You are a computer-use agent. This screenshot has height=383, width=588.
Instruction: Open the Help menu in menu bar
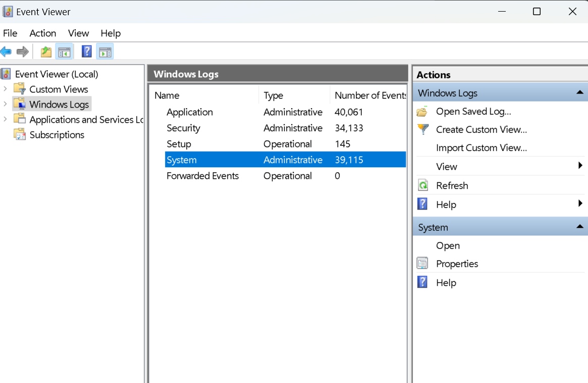pyautogui.click(x=111, y=33)
